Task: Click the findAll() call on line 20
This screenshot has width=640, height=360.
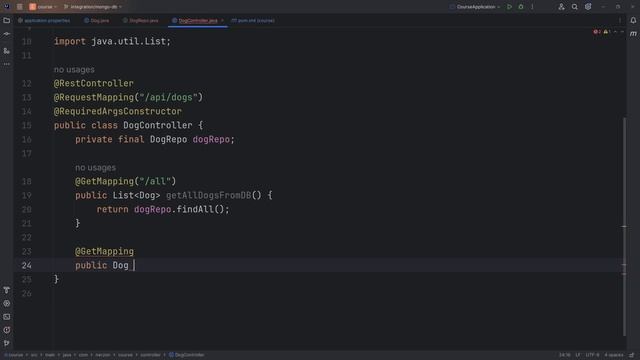Action: 200,209
